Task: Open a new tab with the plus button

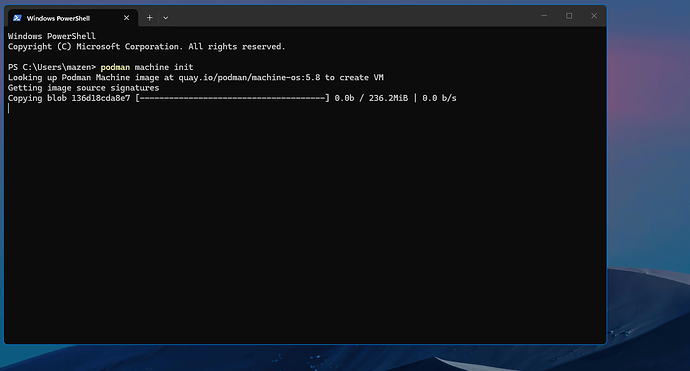Action: pos(150,18)
